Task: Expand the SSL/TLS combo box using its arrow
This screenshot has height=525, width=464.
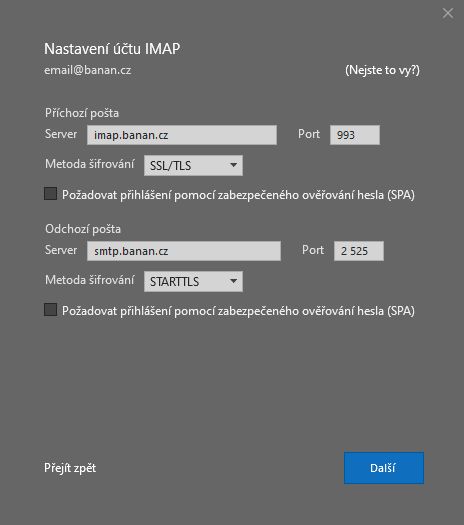Action: tap(233, 165)
